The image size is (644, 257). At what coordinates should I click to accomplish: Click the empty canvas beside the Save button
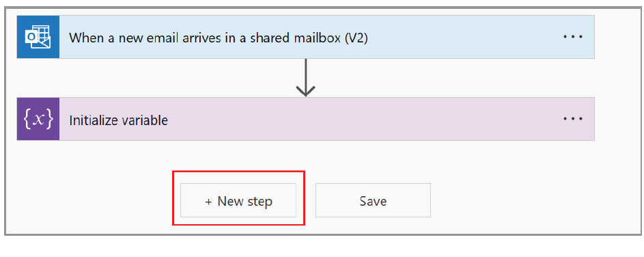point(514,200)
